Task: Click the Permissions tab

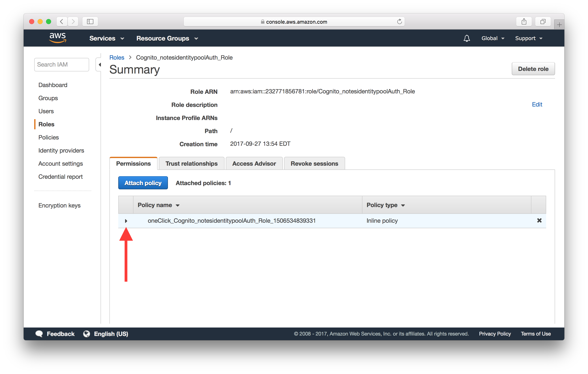Action: 132,163
